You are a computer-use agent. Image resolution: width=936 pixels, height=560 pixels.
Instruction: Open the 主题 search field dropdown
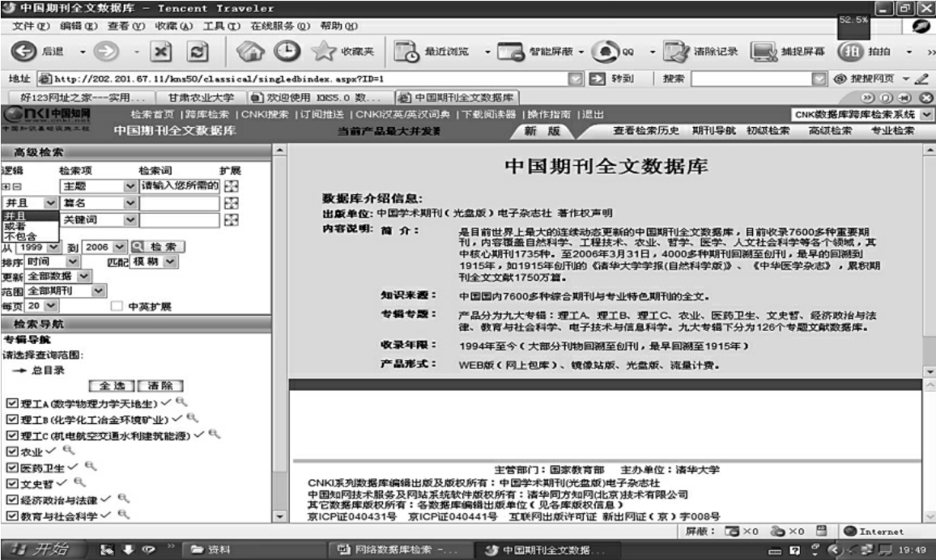(x=130, y=186)
